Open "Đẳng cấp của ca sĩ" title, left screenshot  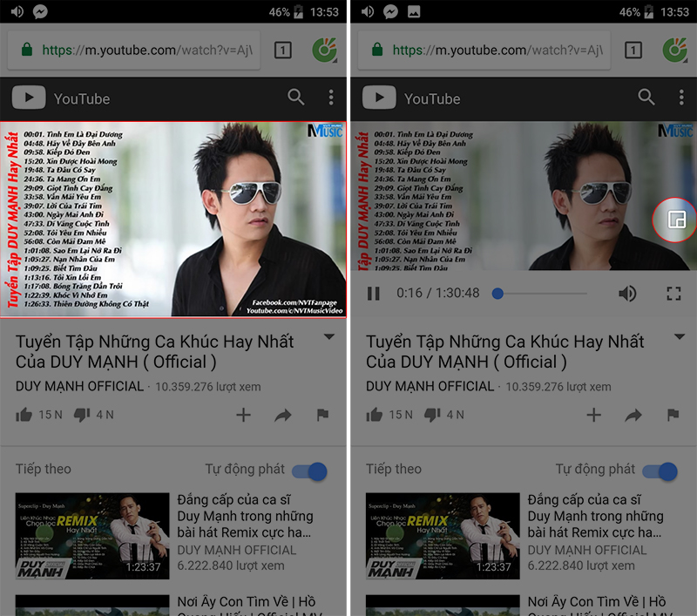[x=245, y=516]
